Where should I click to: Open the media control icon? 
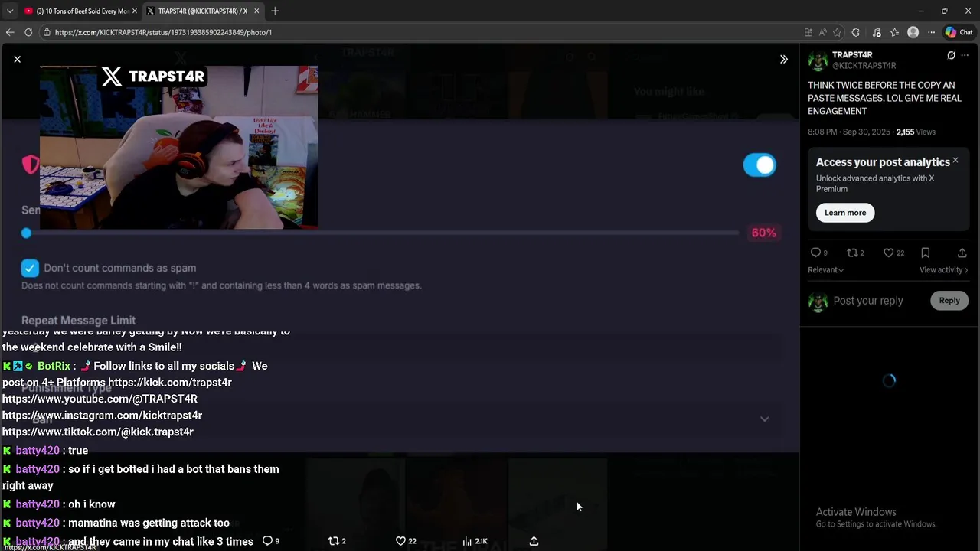[x=877, y=32]
